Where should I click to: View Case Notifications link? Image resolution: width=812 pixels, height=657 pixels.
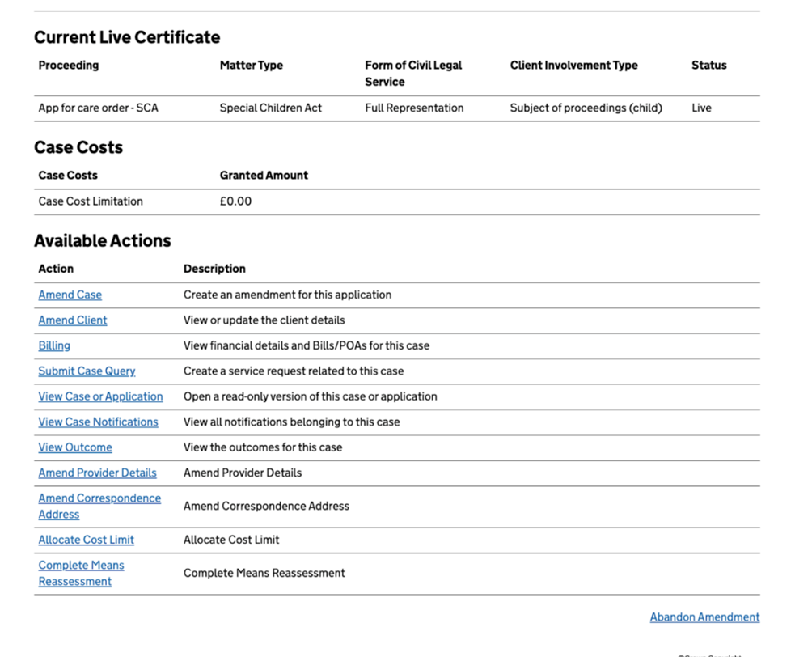98,422
